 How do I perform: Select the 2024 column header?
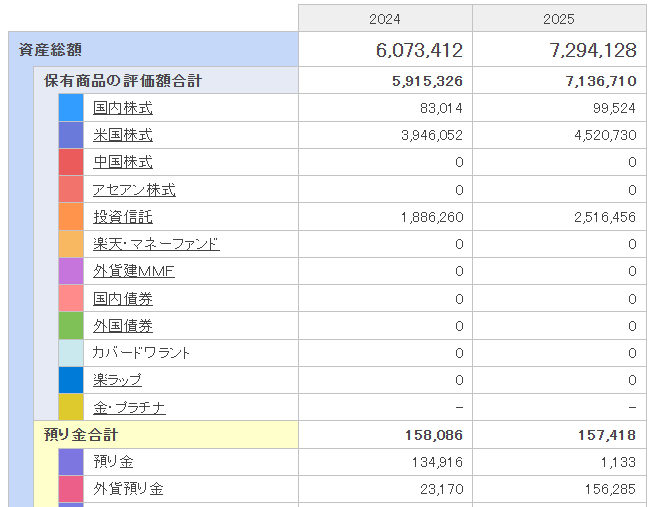(x=385, y=19)
